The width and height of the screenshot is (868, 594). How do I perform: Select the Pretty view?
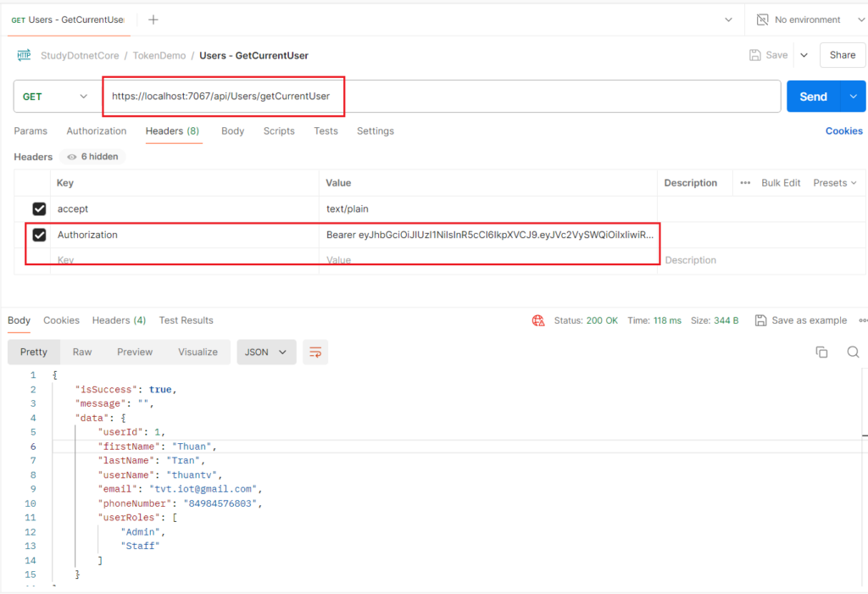[34, 353]
